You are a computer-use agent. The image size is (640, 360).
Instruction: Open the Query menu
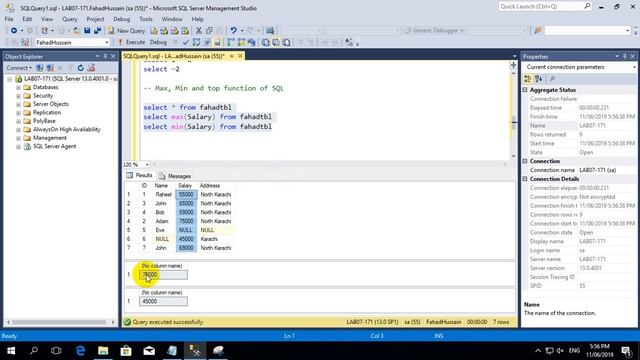coord(69,19)
